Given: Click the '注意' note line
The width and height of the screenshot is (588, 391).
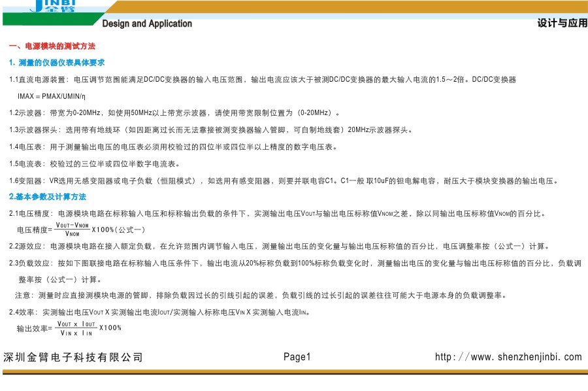Looking at the screenshot, I should 261,296.
